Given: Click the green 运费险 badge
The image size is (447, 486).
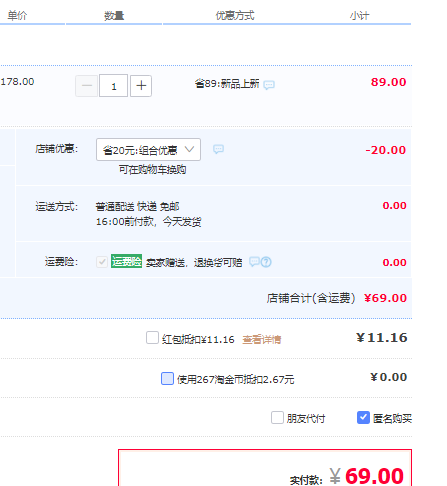Looking at the screenshot, I should point(126,261).
